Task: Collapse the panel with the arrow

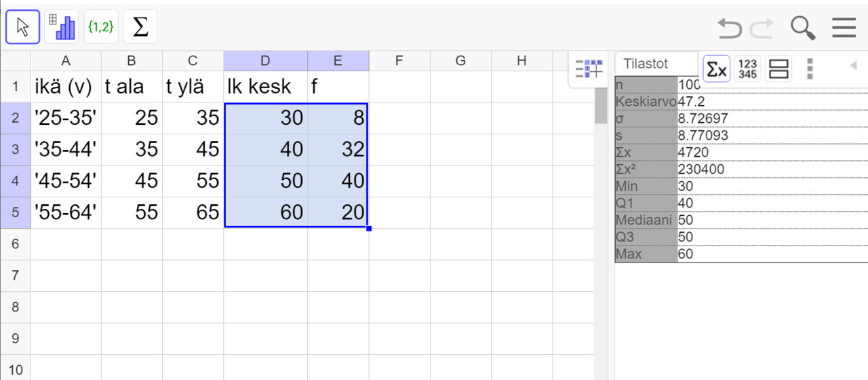Action: [853, 65]
